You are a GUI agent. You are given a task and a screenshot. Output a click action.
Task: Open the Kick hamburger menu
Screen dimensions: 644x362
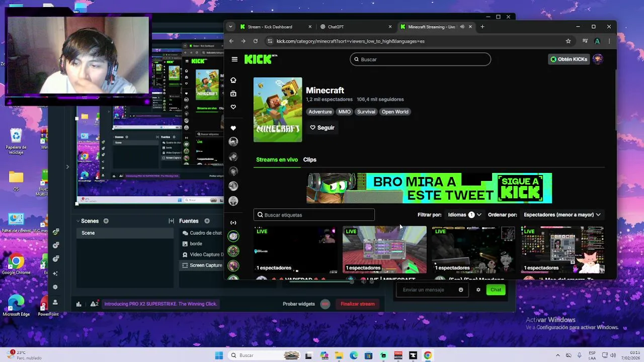pos(234,59)
